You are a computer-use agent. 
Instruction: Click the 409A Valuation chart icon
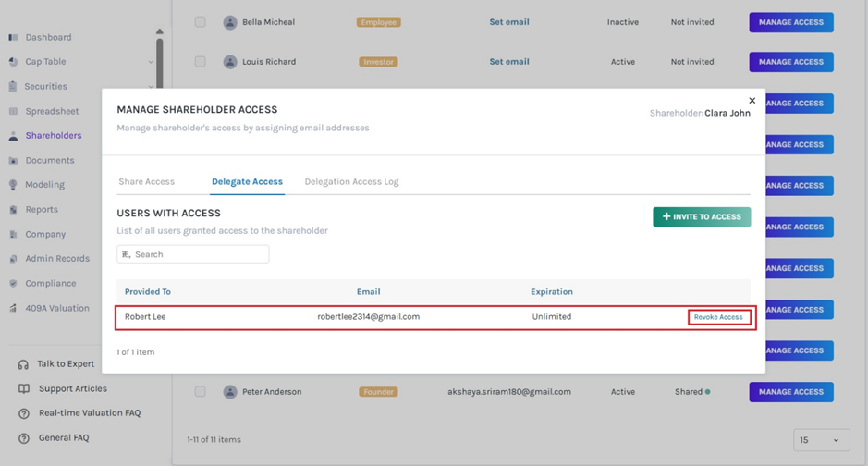tap(13, 308)
